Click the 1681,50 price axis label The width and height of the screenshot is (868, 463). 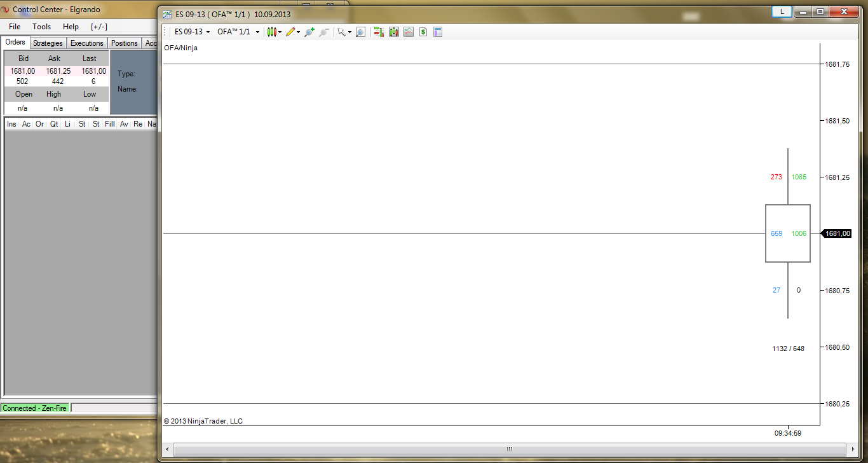(837, 121)
